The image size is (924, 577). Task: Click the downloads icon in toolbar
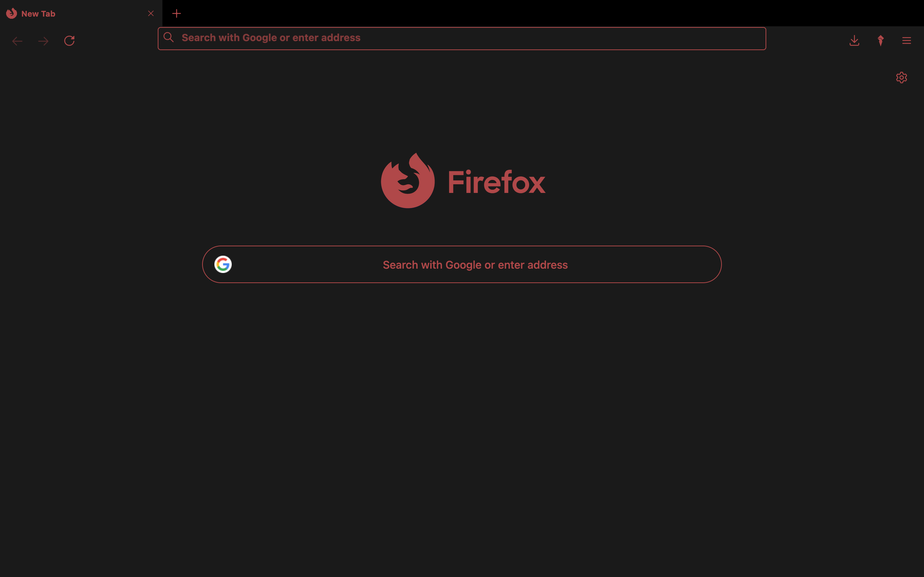(854, 40)
